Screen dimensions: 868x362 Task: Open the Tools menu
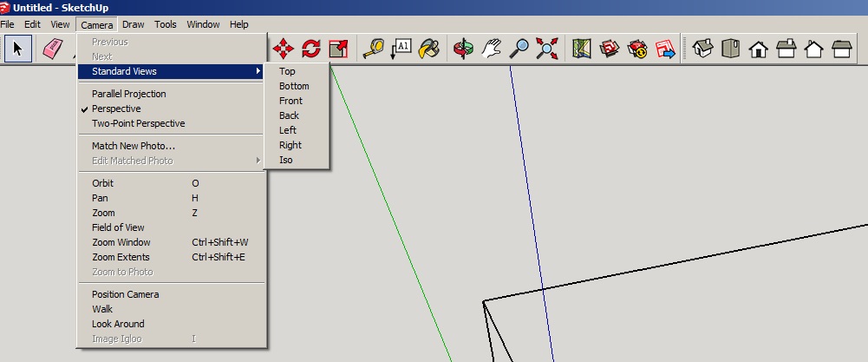point(166,24)
